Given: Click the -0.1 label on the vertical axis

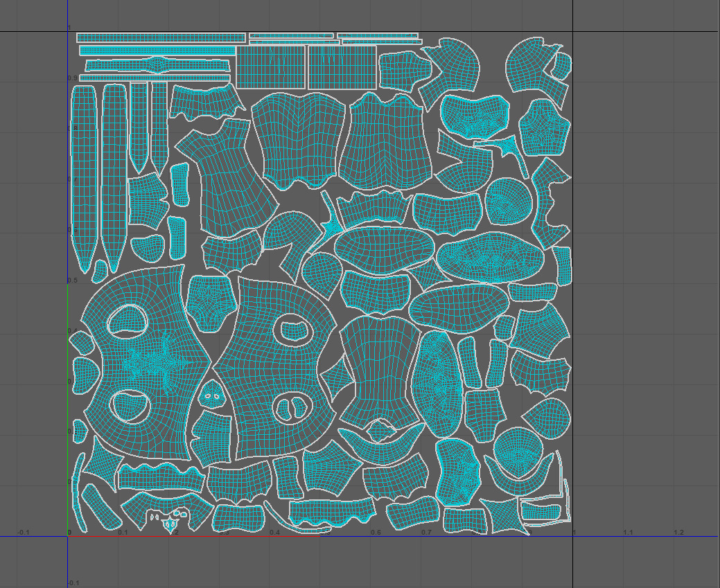Looking at the screenshot, I should pyautogui.click(x=73, y=583).
